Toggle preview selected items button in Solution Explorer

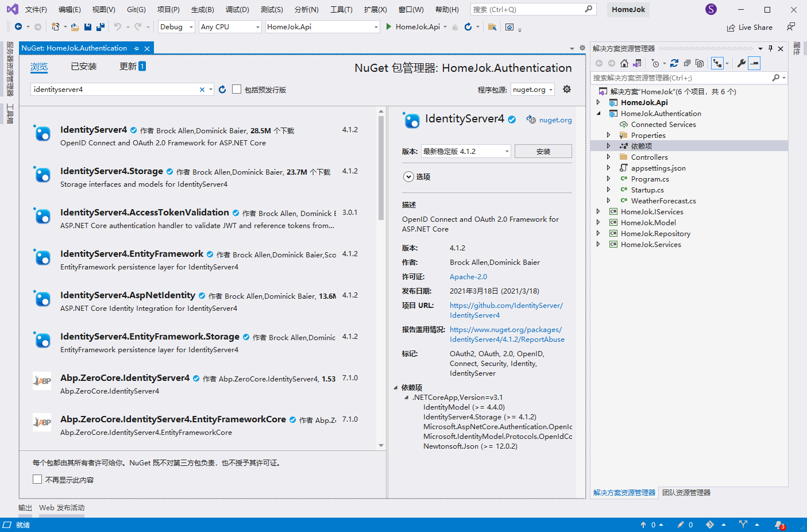754,63
